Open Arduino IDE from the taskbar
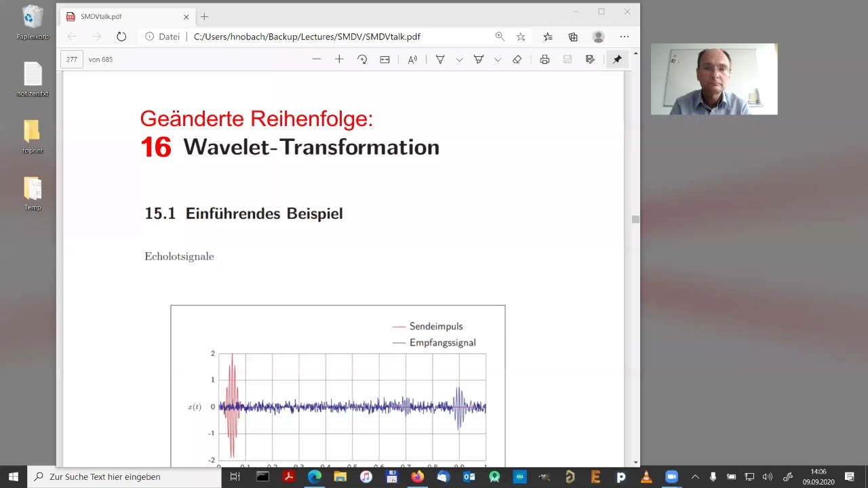Image resolution: width=868 pixels, height=488 pixels. [x=519, y=476]
